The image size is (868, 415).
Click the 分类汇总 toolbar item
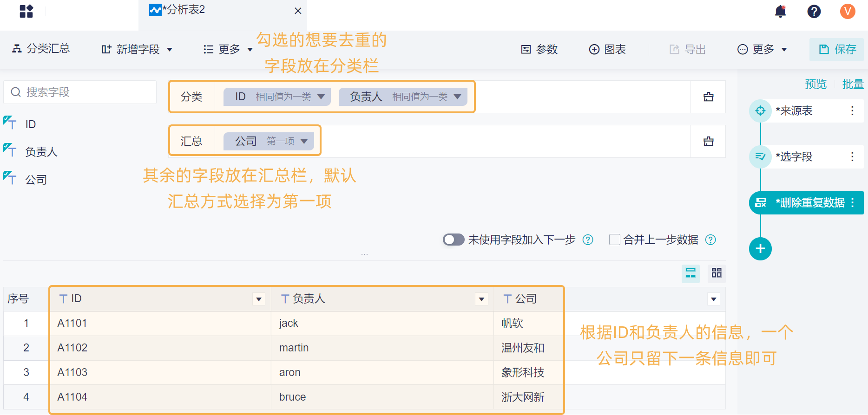click(x=41, y=49)
